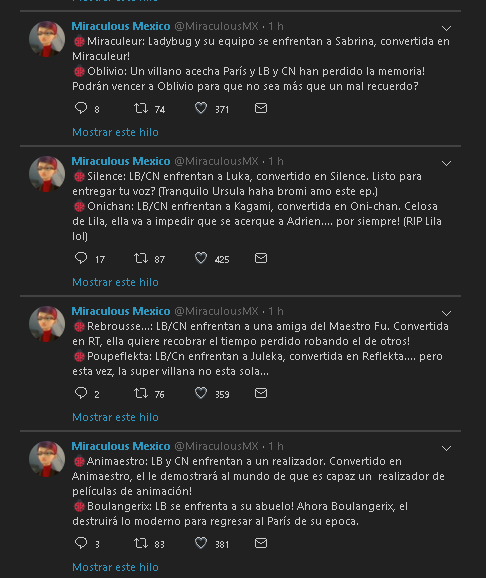Image resolution: width=486 pixels, height=578 pixels.
Task: Open 'Mostrar este hilo' under Animaestro tweet
Action: click(x=115, y=567)
